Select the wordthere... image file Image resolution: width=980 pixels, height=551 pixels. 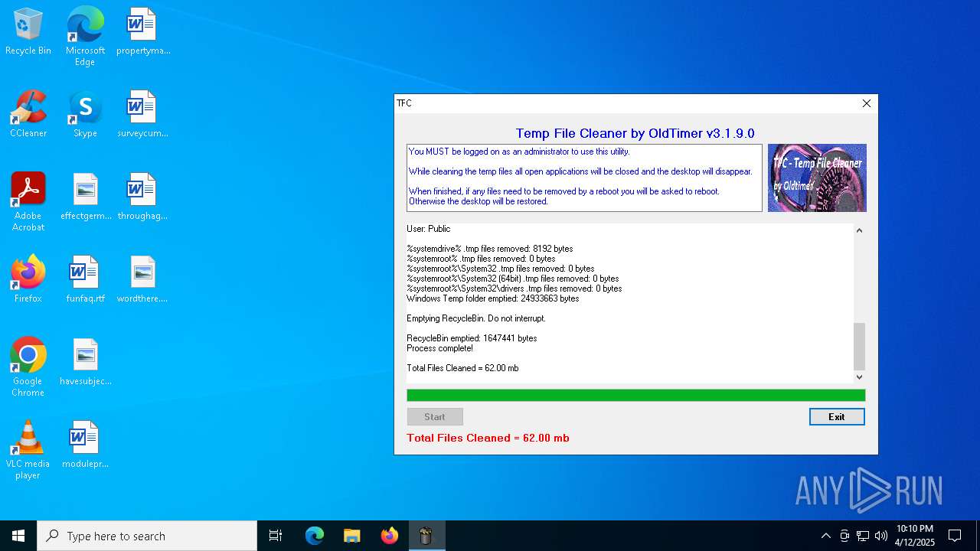(143, 279)
